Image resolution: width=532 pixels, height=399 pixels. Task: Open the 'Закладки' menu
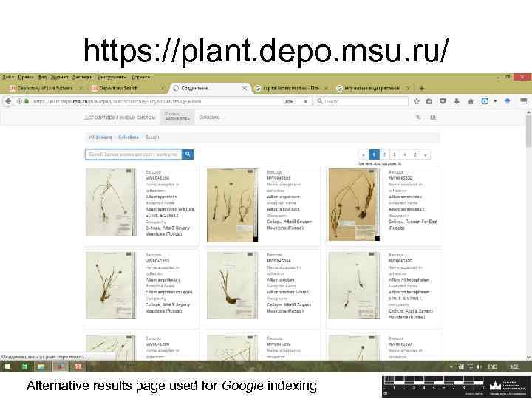click(83, 77)
